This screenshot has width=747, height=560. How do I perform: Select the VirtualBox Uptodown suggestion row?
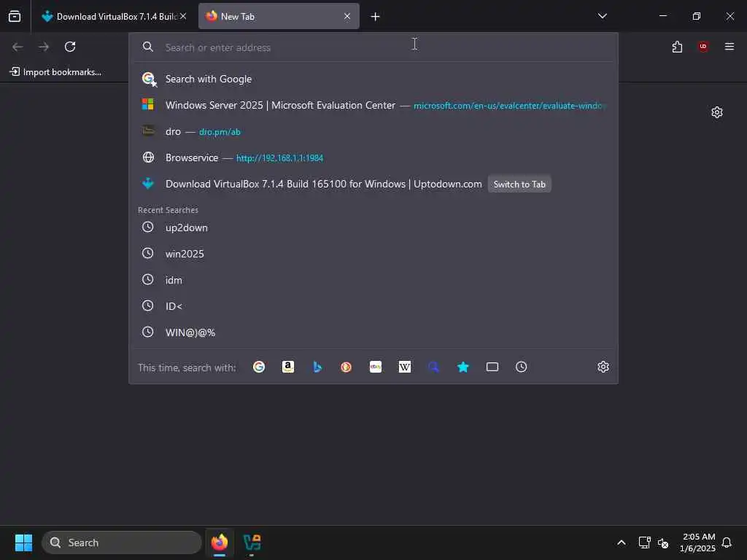[x=373, y=184]
